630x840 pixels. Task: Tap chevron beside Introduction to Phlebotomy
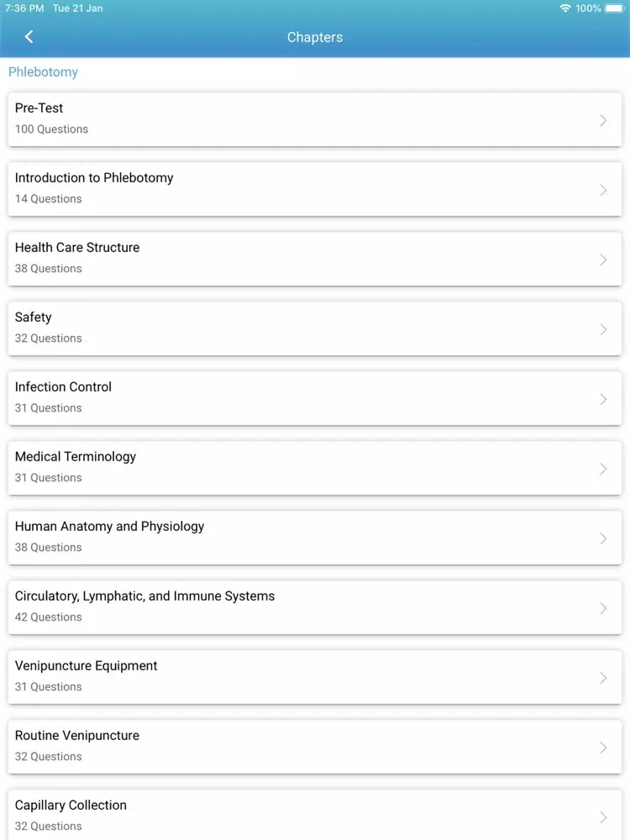click(603, 190)
